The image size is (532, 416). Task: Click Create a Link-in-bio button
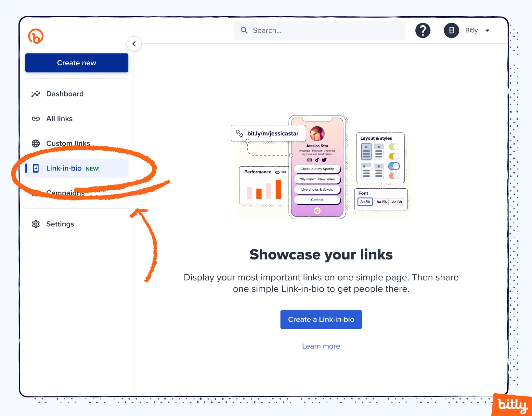click(x=321, y=320)
